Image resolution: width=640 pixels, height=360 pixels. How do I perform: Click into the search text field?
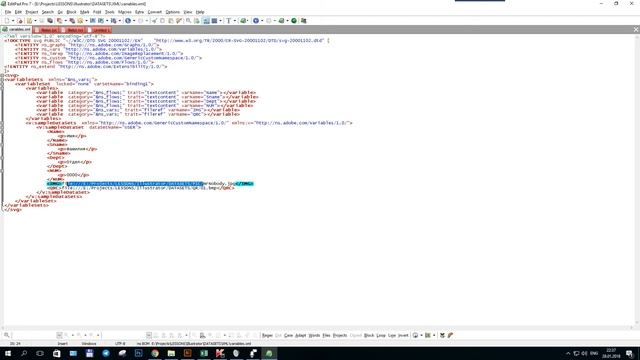point(34,336)
